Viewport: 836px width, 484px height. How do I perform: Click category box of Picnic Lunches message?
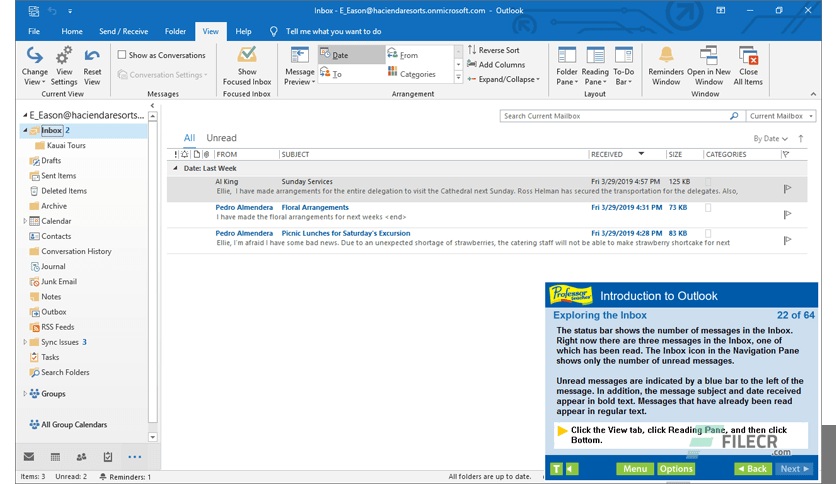(708, 233)
